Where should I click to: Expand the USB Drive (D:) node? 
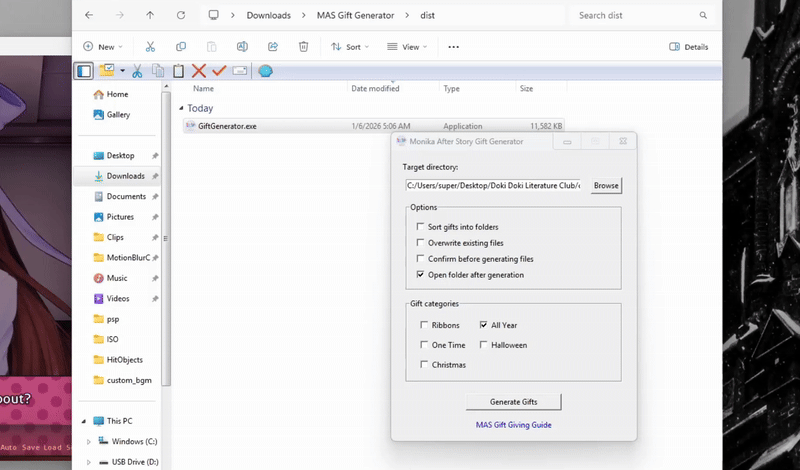click(x=89, y=462)
